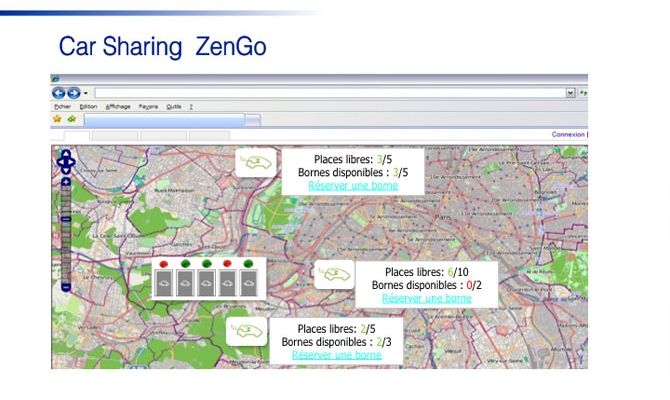Click the "Bornes disponibles : 2/3" text
This screenshot has height=400, width=670.
(336, 342)
